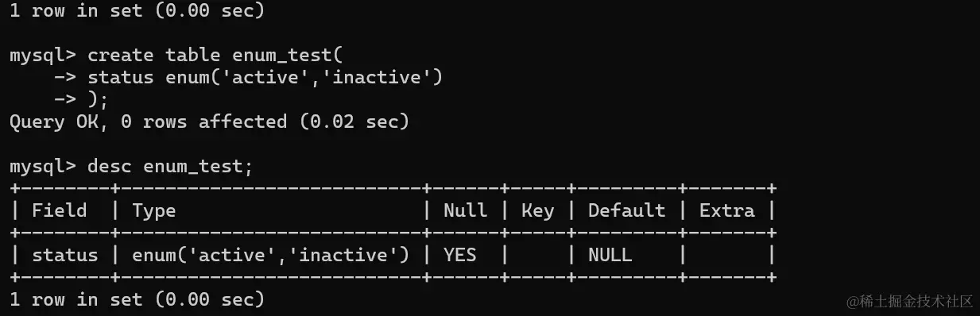980x316 pixels.
Task: Click the Extra column header
Action: [x=726, y=210]
